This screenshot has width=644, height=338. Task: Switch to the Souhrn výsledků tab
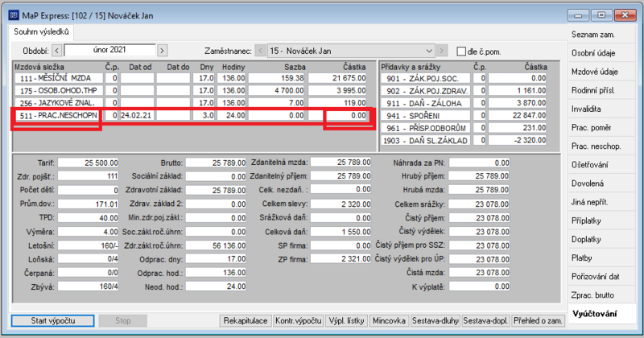[41, 32]
